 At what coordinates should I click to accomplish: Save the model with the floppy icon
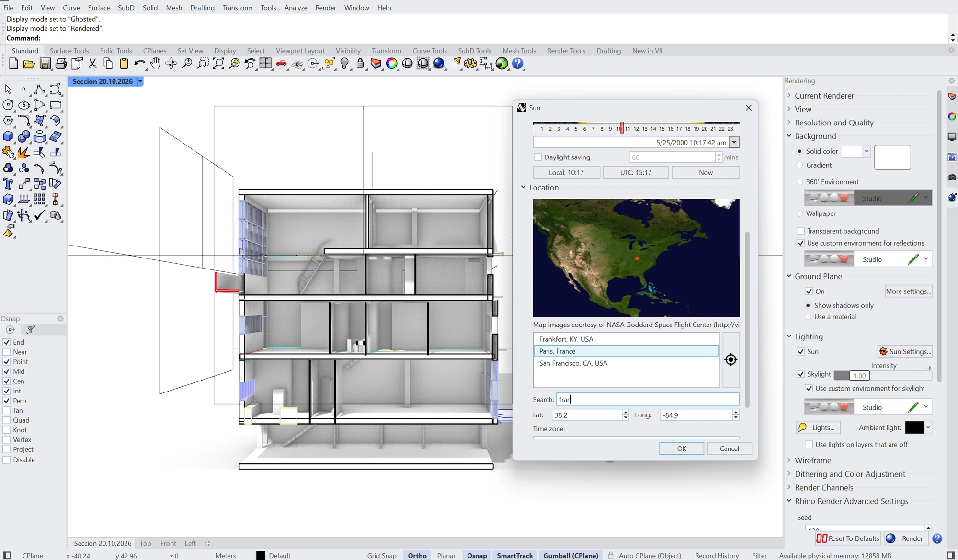tap(45, 64)
